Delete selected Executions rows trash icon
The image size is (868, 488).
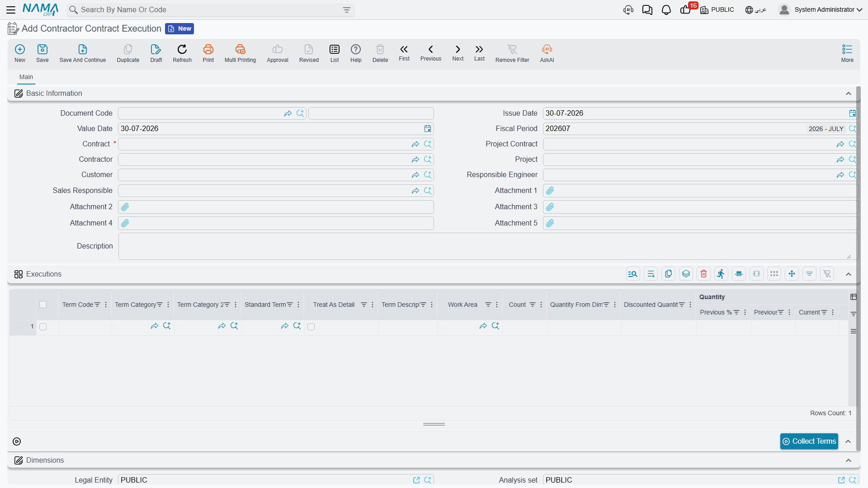[703, 274]
